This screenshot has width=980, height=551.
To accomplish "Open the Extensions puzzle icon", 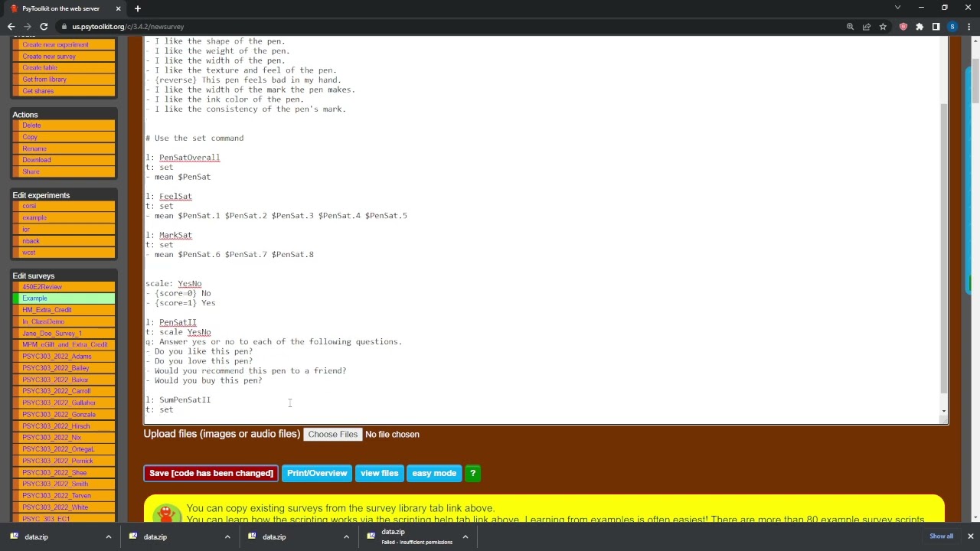I will coord(920,27).
